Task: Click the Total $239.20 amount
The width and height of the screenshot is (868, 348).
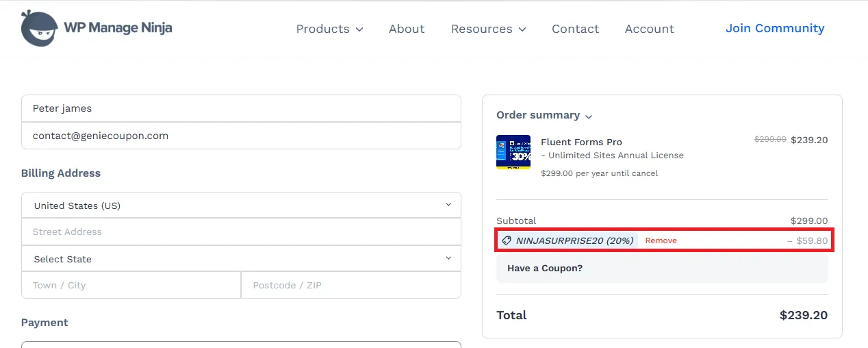Action: [804, 315]
